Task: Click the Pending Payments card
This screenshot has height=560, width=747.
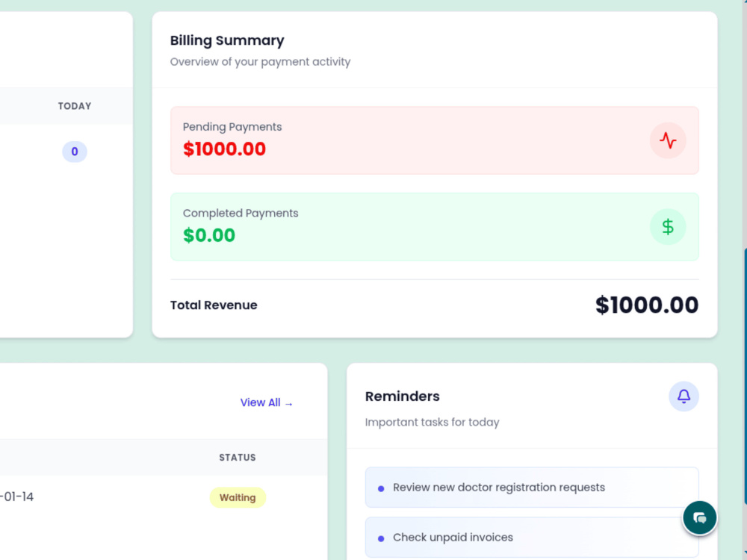Action: [435, 140]
